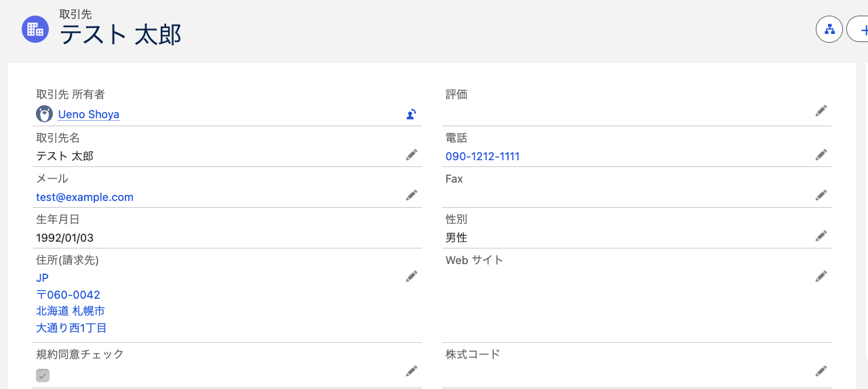Image resolution: width=868 pixels, height=389 pixels.
Task: Click the 男性 gender value
Action: pos(456,238)
